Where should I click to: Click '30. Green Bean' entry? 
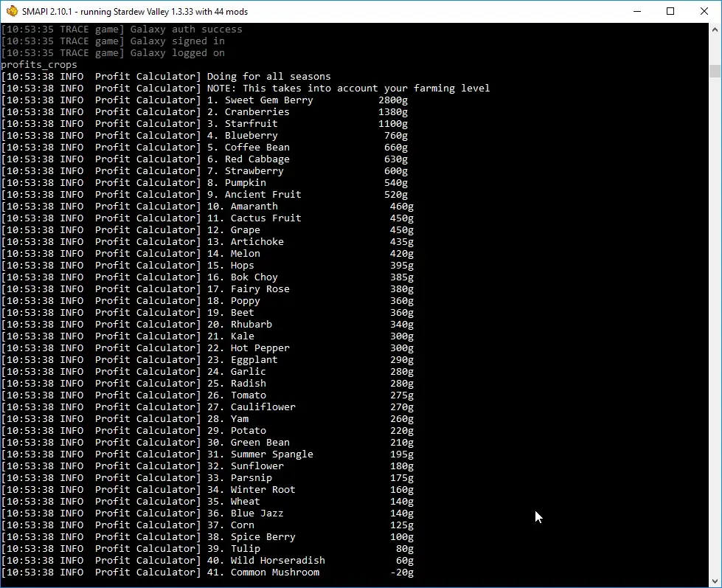(249, 443)
